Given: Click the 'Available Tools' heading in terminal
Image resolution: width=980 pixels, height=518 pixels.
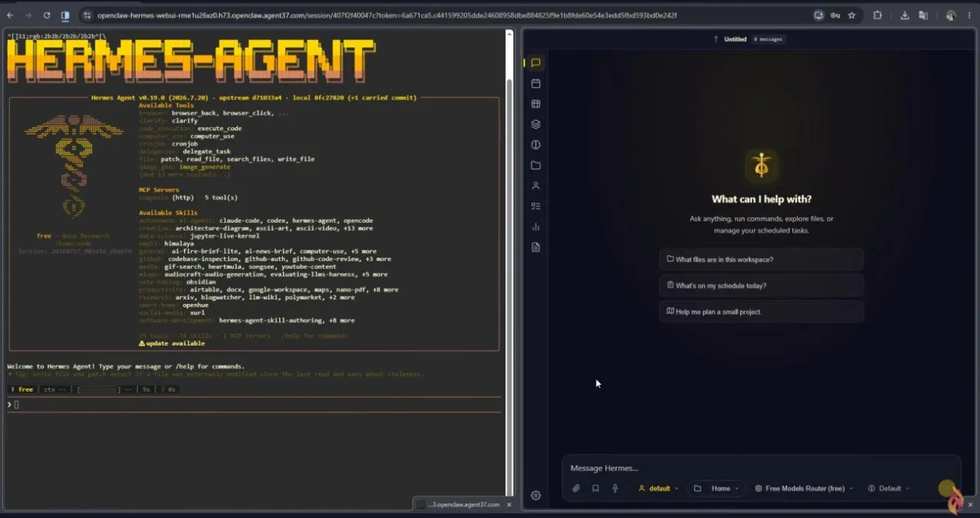Looking at the screenshot, I should pyautogui.click(x=166, y=105).
